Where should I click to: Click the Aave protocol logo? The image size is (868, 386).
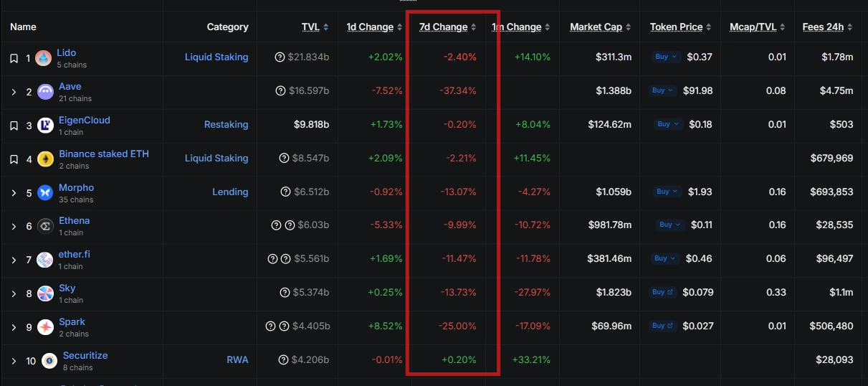(45, 92)
